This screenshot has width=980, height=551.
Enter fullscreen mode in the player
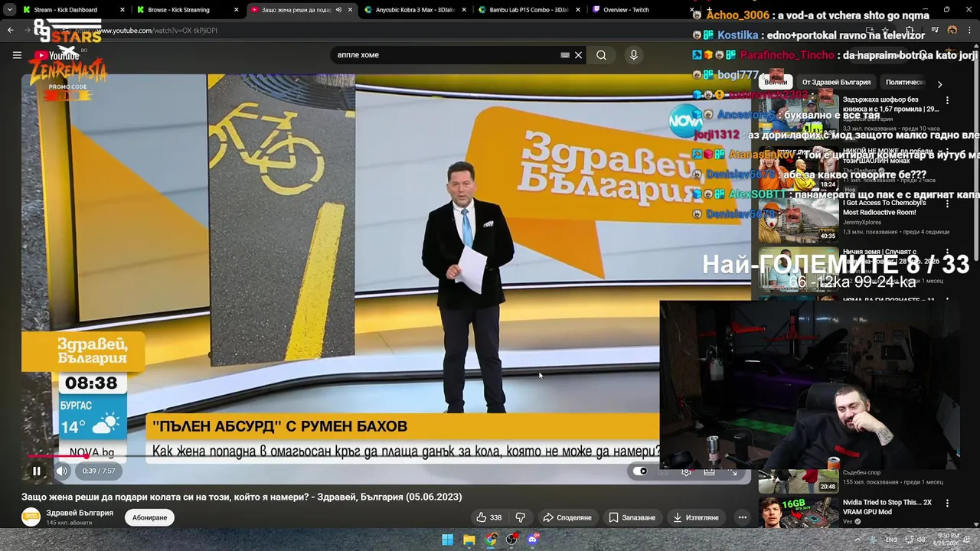(733, 471)
